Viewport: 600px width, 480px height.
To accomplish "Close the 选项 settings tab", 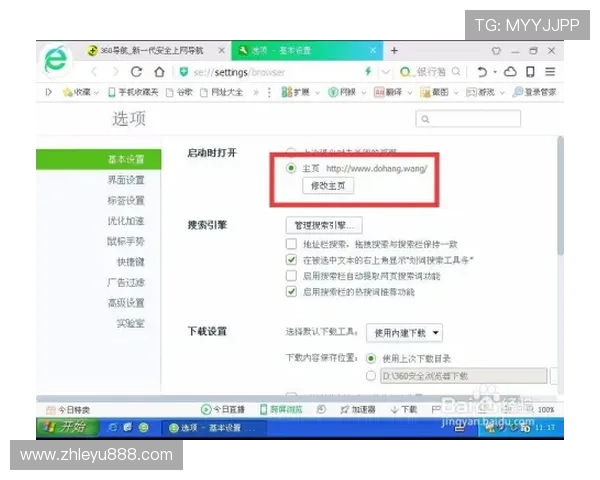I will pos(373,50).
